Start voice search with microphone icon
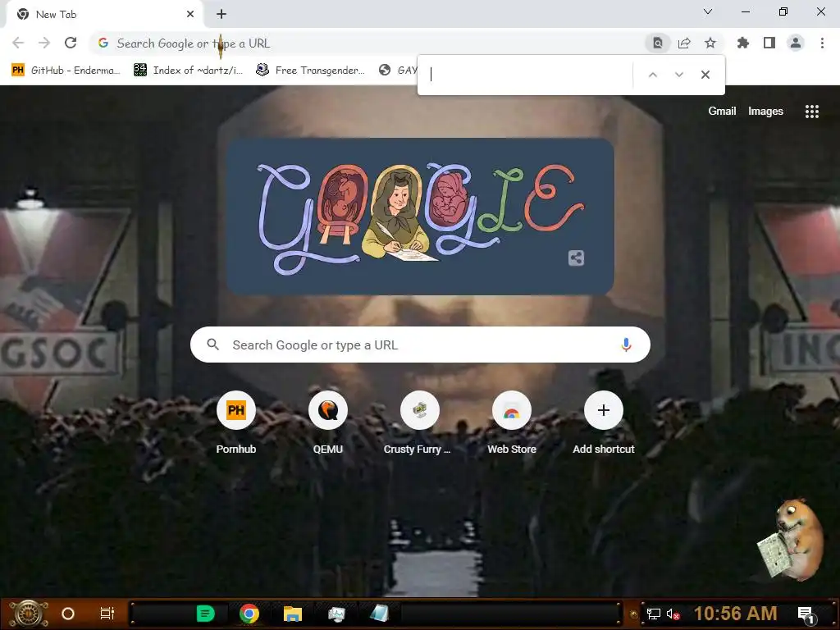The height and width of the screenshot is (630, 840). click(626, 345)
